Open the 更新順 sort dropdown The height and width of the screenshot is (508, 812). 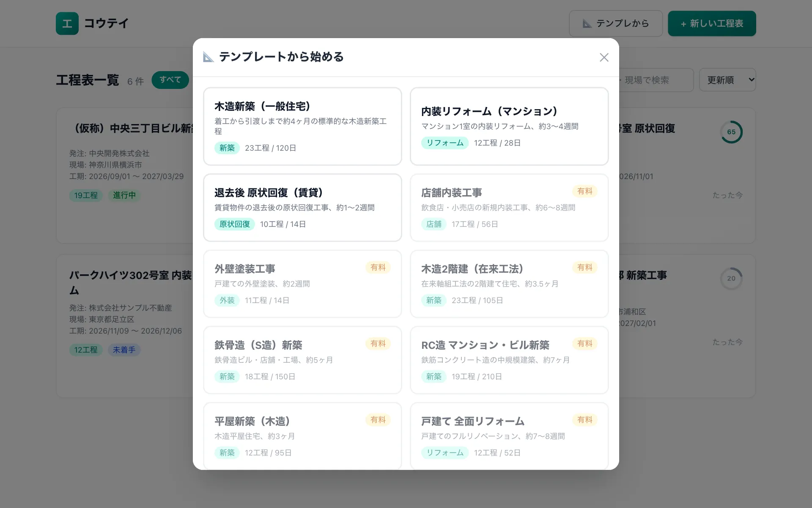(x=727, y=80)
